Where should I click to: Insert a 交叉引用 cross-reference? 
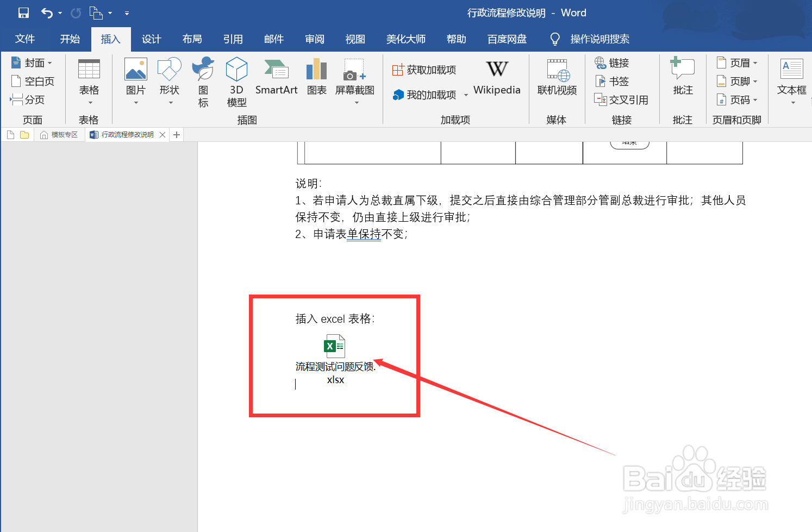coord(622,100)
